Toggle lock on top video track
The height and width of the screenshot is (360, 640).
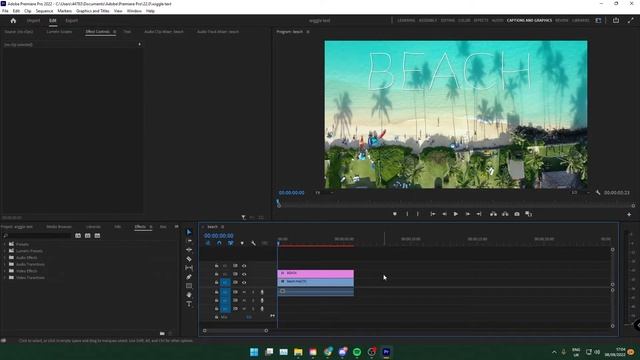coord(216,266)
